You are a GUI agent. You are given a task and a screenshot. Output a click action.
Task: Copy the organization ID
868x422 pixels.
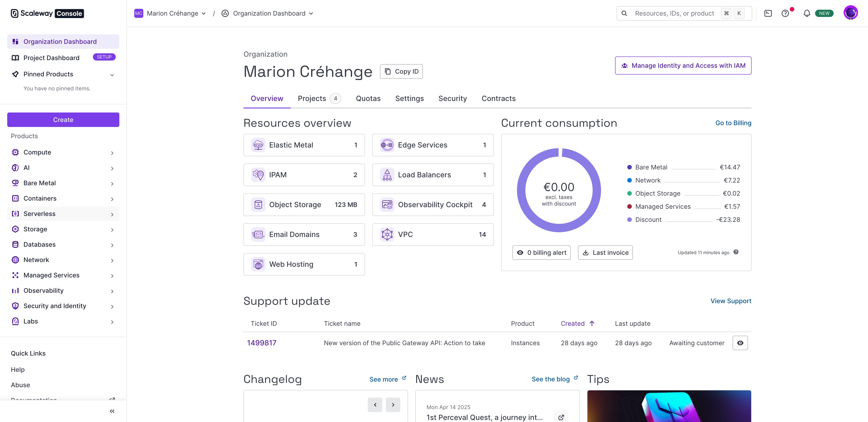[401, 71]
